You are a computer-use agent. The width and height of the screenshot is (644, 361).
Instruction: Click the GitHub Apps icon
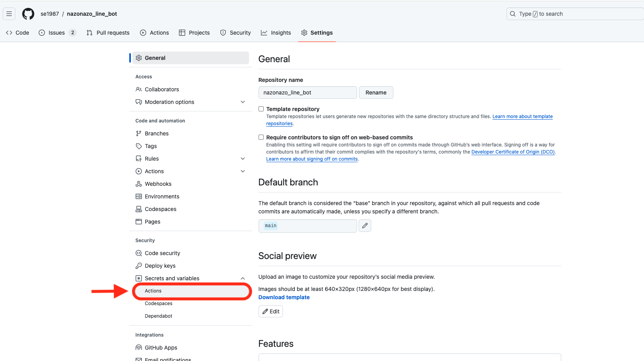(x=139, y=348)
